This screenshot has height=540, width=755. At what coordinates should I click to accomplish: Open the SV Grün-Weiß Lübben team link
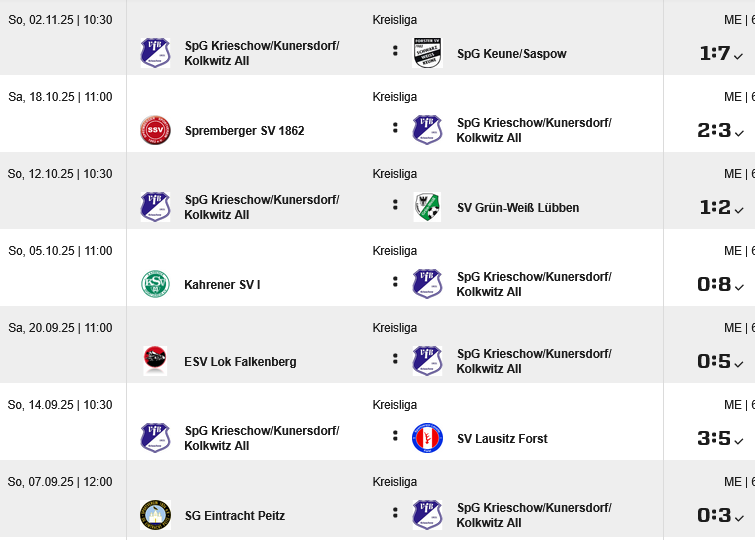[517, 208]
